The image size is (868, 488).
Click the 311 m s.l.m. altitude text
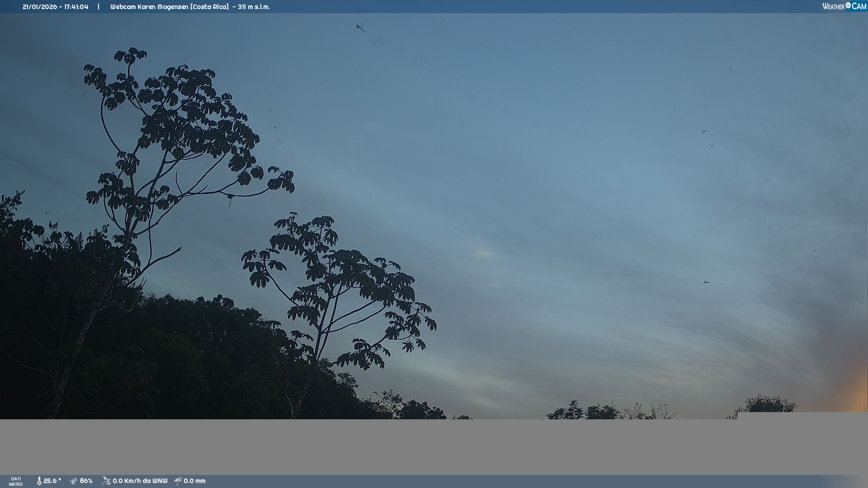click(254, 7)
